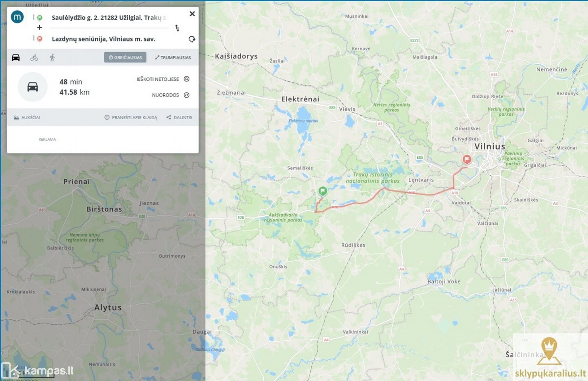Screen dimensions: 588x381
Task: Click PRANEŠTI APIE KLAIDĄ report link
Action: click(x=131, y=118)
